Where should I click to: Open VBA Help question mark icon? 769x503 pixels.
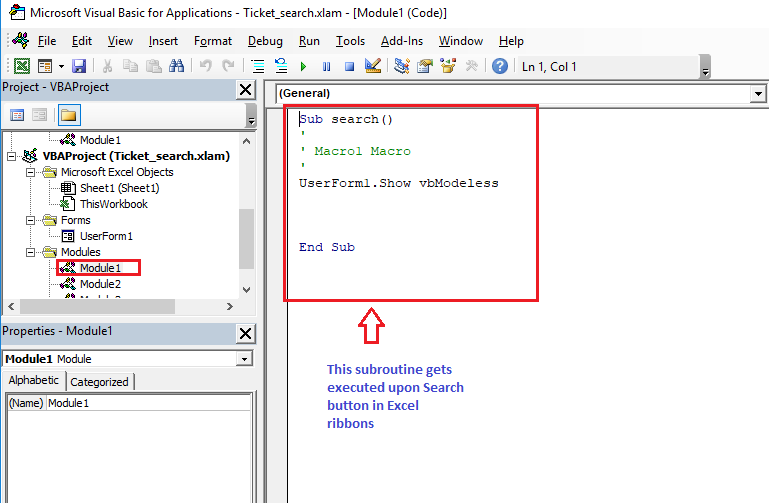click(x=500, y=66)
